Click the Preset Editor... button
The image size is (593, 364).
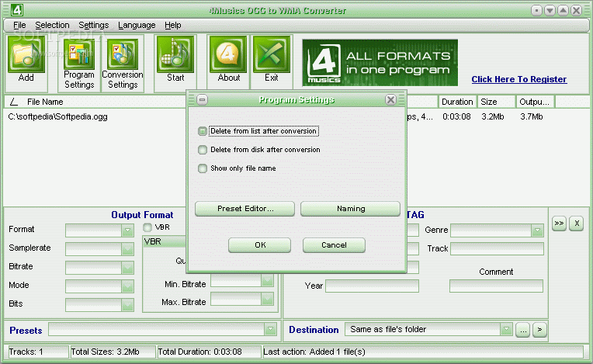click(x=244, y=209)
